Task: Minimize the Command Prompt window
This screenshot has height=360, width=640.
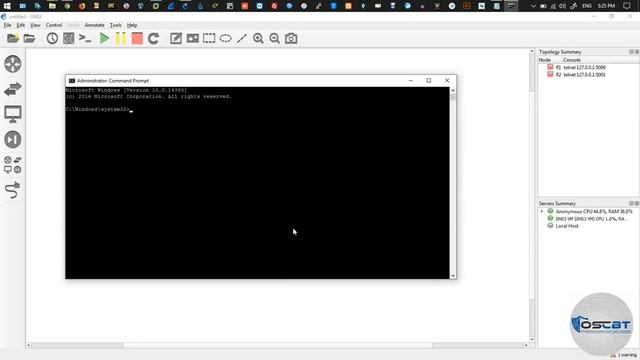Action: 411,80
